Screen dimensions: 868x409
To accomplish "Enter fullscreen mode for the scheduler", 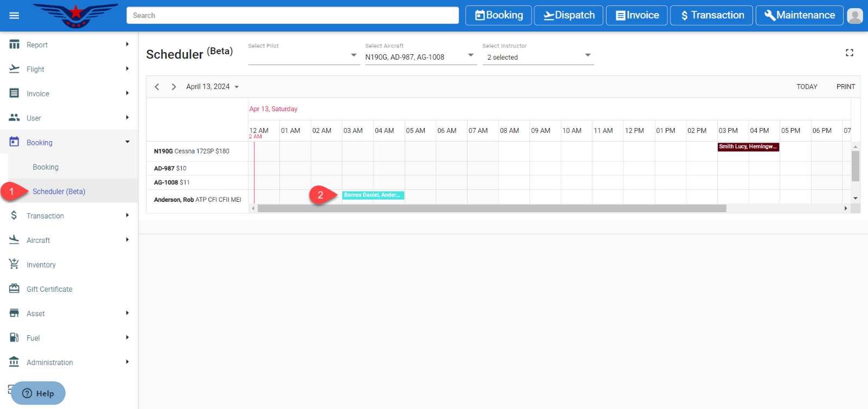I will tap(849, 53).
